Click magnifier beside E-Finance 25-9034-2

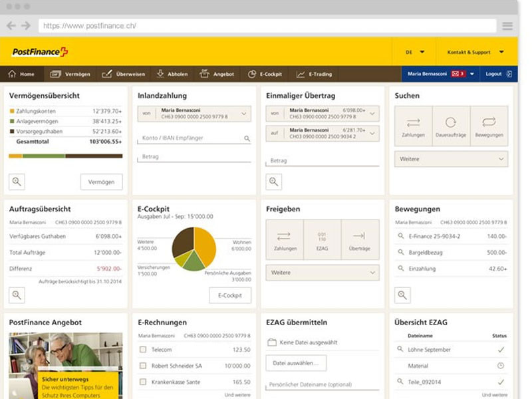click(401, 236)
